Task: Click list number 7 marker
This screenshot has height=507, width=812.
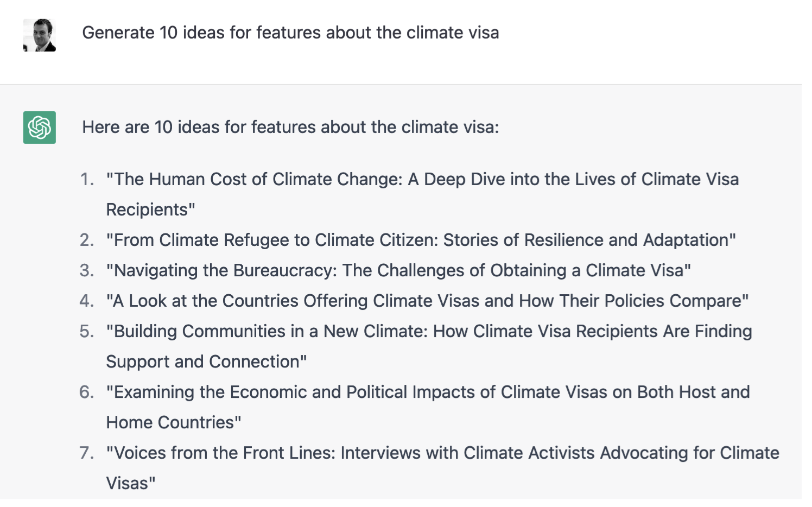Action: (87, 453)
